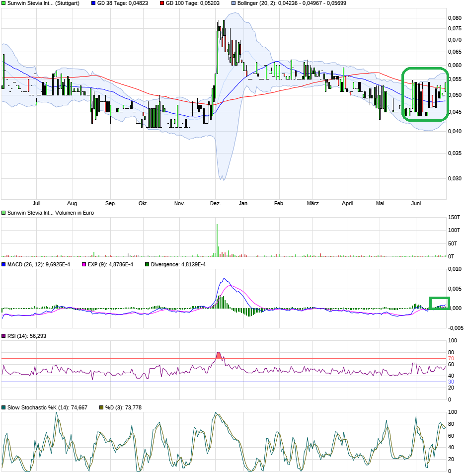Click the 'Aug.' month label on axis
This screenshot has width=467, height=476.
pyautogui.click(x=73, y=203)
